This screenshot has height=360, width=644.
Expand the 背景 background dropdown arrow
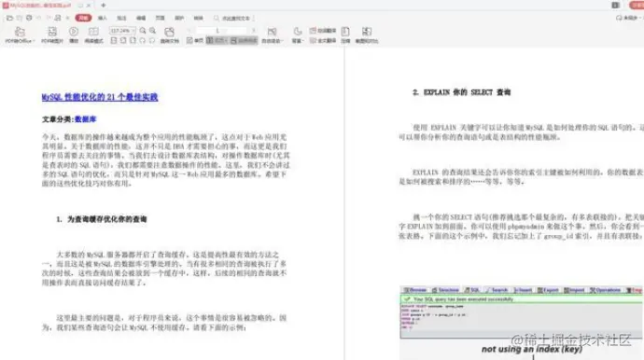click(x=302, y=41)
